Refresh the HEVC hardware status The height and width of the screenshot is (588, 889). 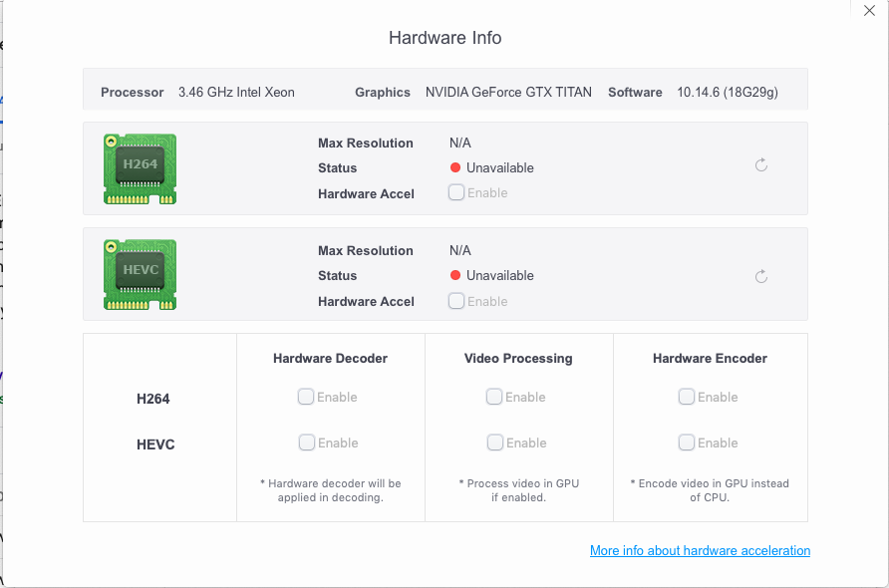(760, 276)
